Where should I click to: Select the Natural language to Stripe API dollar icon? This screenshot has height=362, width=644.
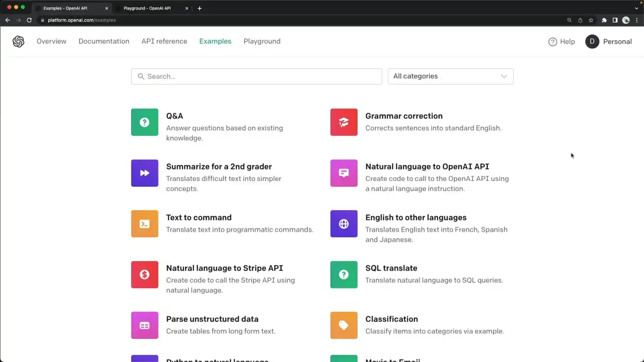[144, 275]
